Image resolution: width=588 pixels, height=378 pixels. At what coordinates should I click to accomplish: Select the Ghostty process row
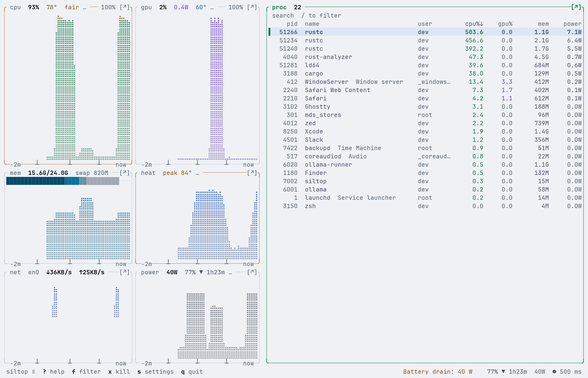425,107
